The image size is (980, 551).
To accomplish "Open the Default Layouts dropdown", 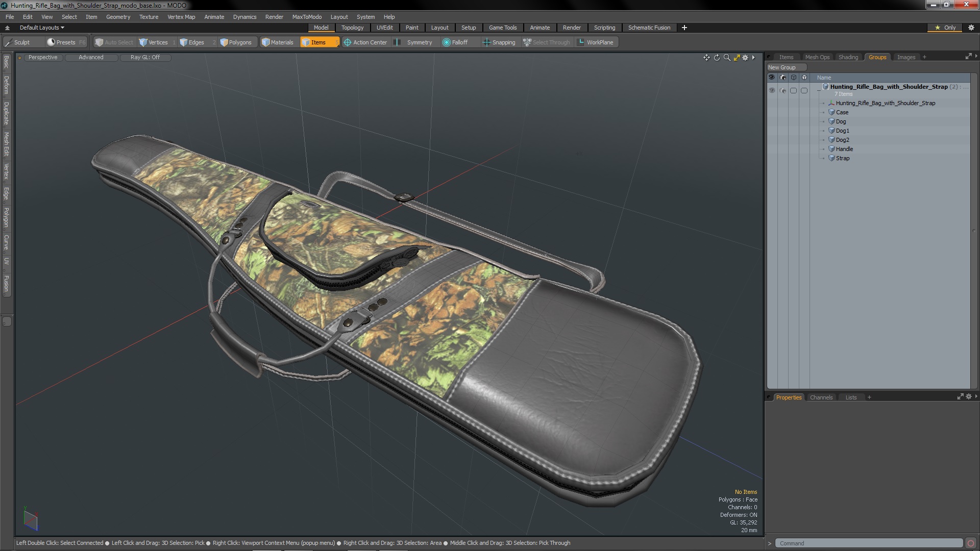I will (x=42, y=28).
